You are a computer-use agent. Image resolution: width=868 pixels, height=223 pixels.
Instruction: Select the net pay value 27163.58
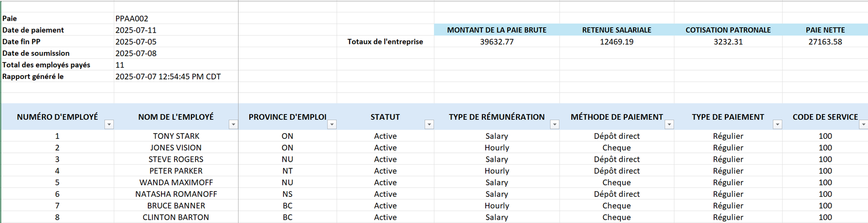point(825,42)
